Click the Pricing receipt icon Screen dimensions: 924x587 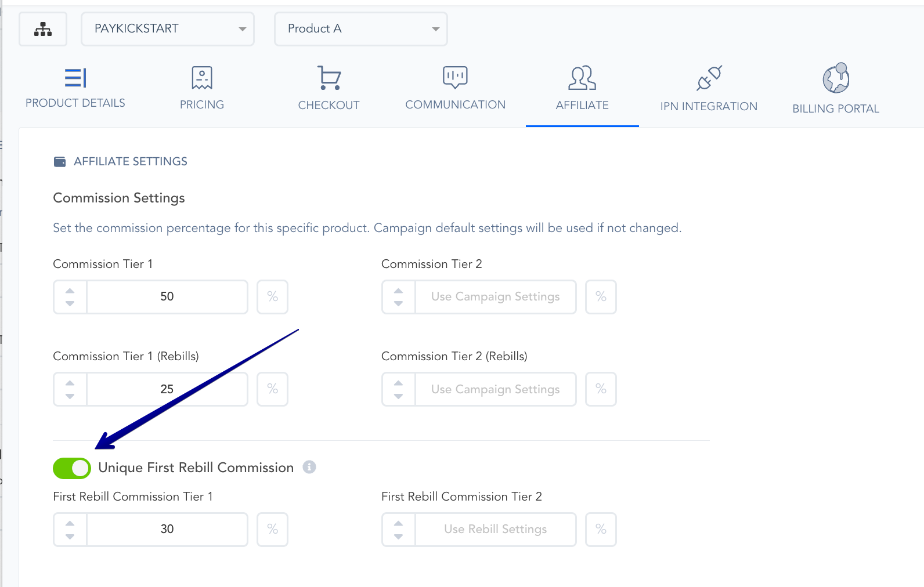tap(202, 78)
